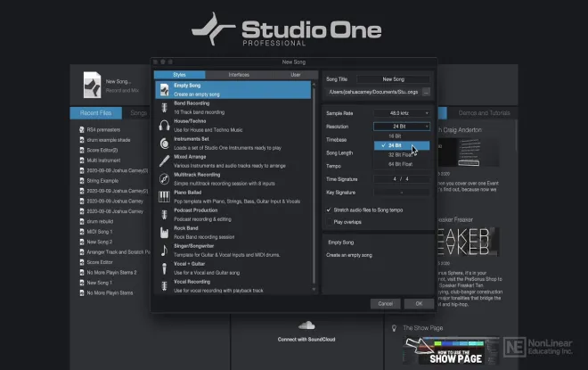Choose 16 Bit resolution option
Screen dimensions: 588x370
(x=402, y=136)
